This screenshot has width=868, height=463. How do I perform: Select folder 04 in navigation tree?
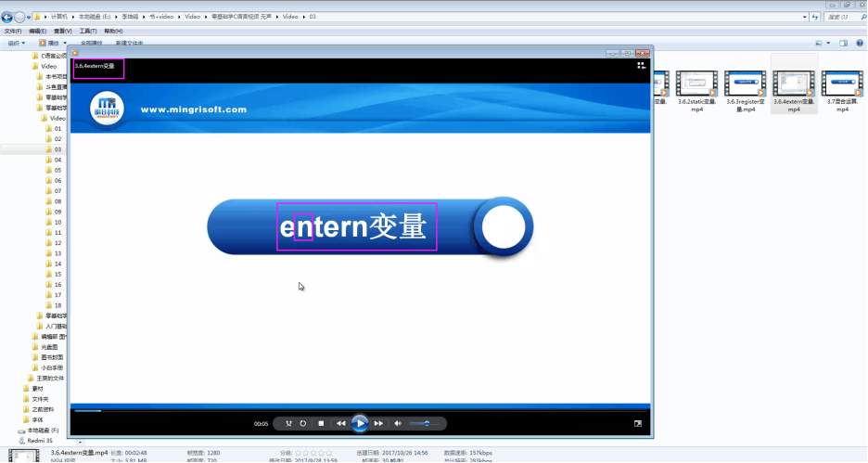(x=57, y=161)
